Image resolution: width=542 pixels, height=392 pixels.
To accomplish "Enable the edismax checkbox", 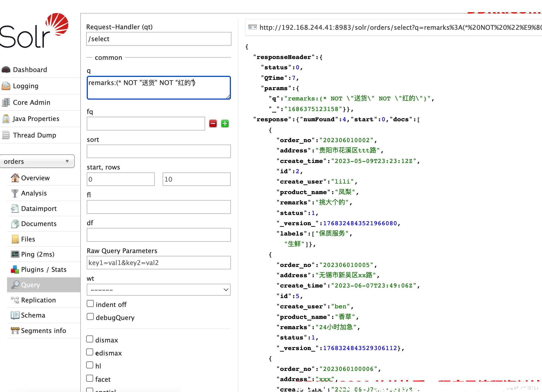I will 90,352.
